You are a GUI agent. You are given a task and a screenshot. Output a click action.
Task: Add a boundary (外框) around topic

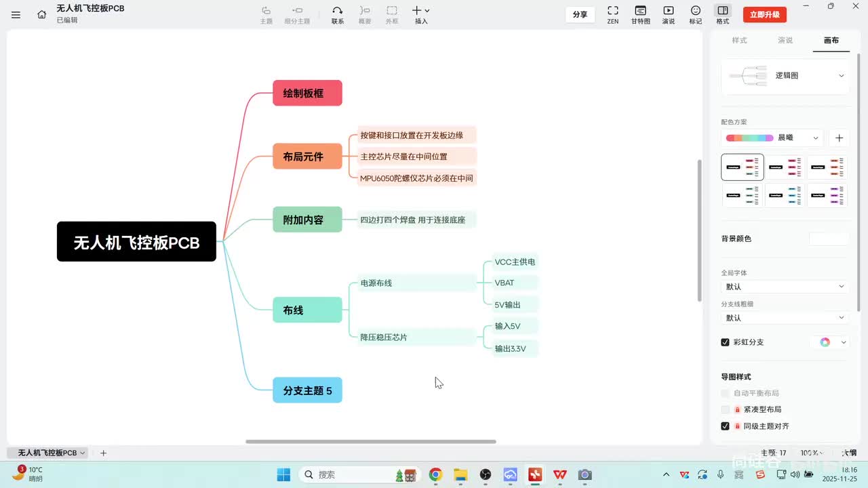(x=392, y=14)
